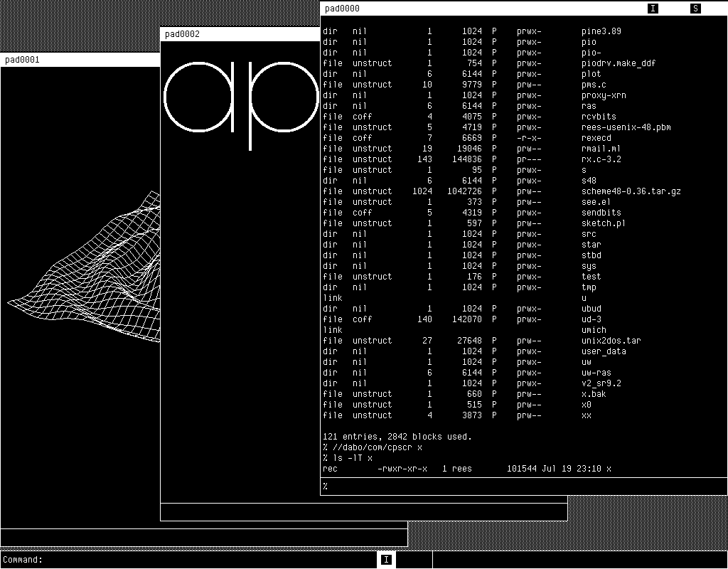728x569 pixels.
Task: Select the scheme48-0.36.tar.gz file entry
Action: tap(631, 191)
